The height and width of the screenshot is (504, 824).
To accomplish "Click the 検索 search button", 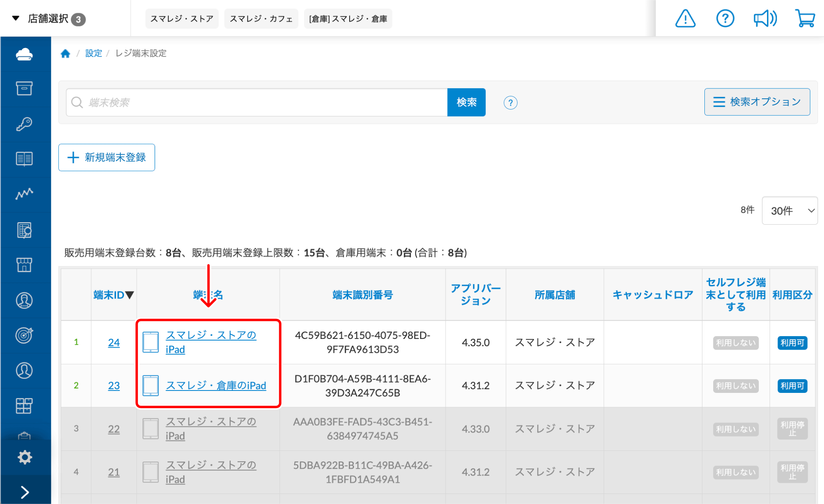I will 466,102.
